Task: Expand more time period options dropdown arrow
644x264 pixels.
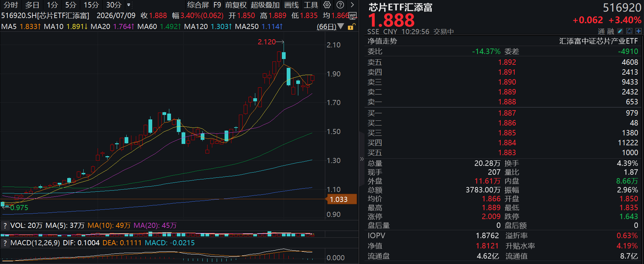Action: click(129, 5)
